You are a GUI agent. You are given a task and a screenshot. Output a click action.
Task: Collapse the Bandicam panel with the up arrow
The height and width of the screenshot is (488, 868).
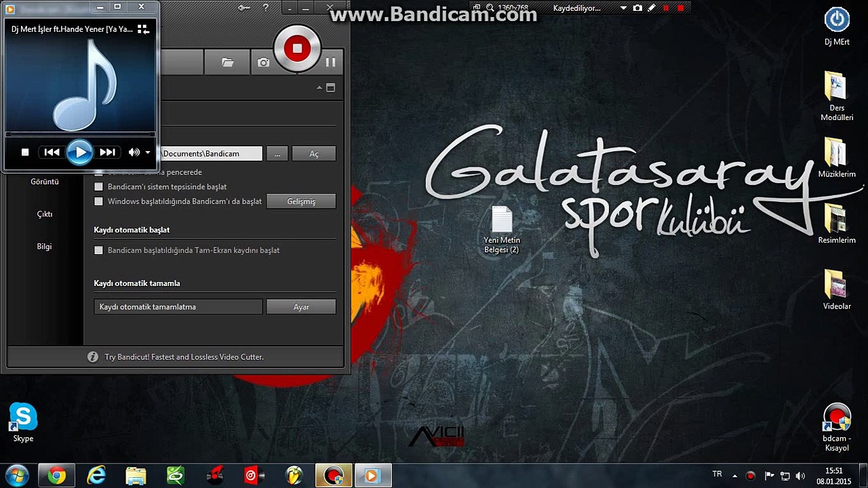(319, 87)
